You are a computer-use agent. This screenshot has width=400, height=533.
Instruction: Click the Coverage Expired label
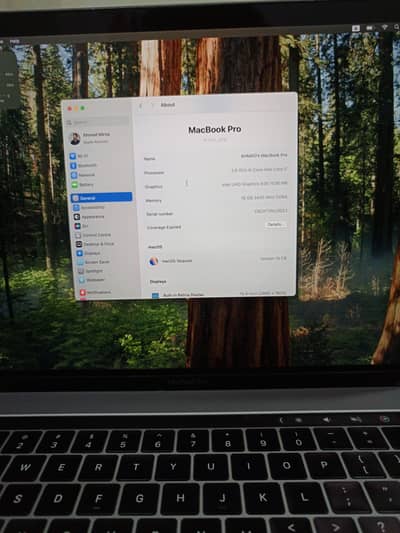(164, 227)
